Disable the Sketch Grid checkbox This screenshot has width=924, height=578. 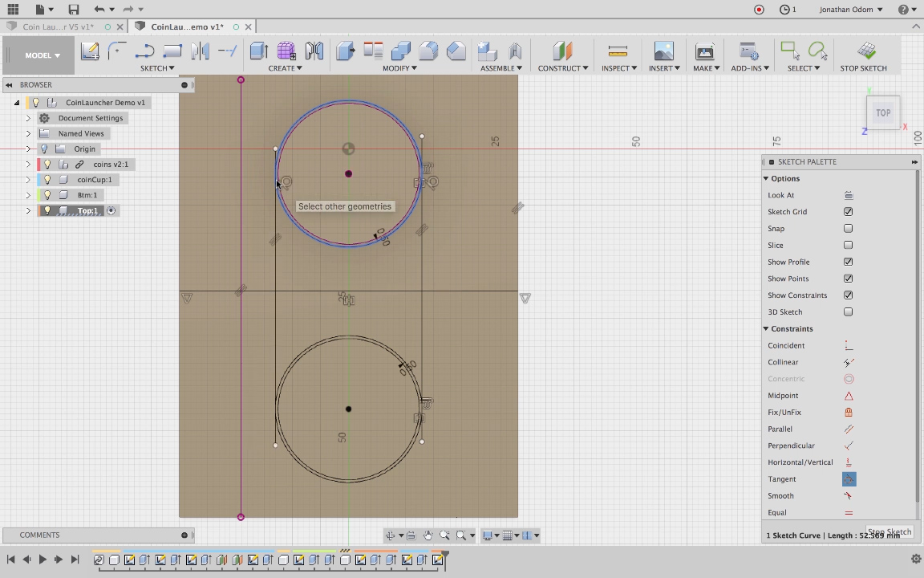coord(848,212)
